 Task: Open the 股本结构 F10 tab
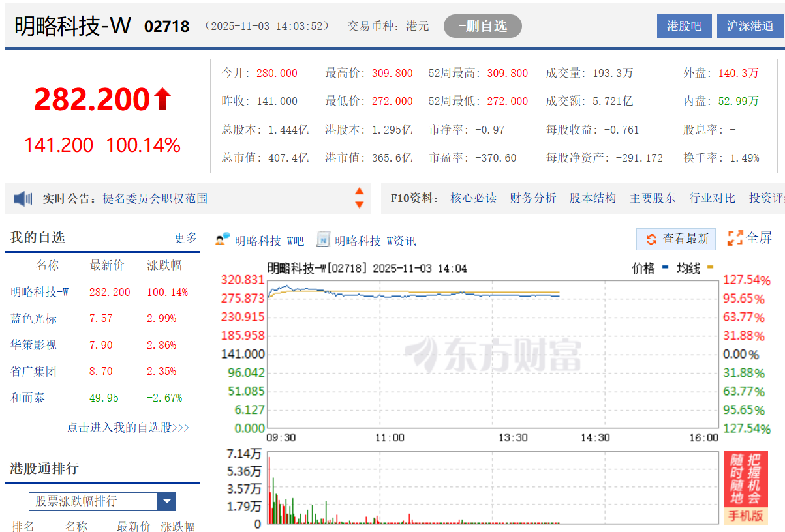pos(593,198)
